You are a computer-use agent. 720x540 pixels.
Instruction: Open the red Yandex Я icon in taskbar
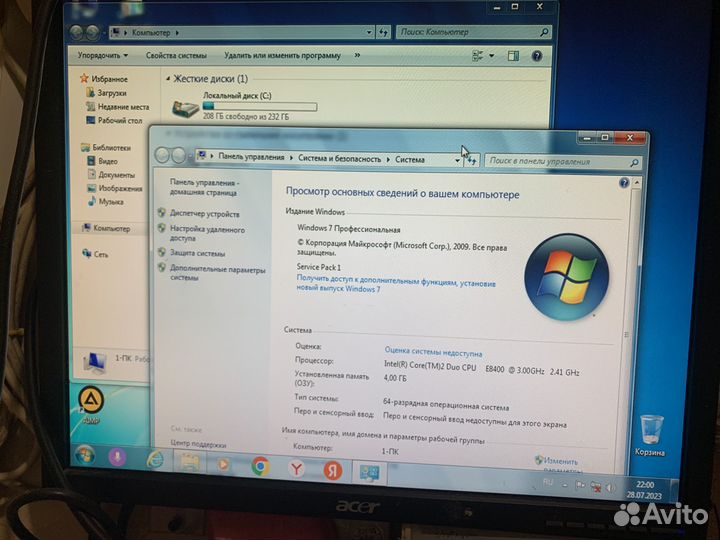click(x=332, y=471)
